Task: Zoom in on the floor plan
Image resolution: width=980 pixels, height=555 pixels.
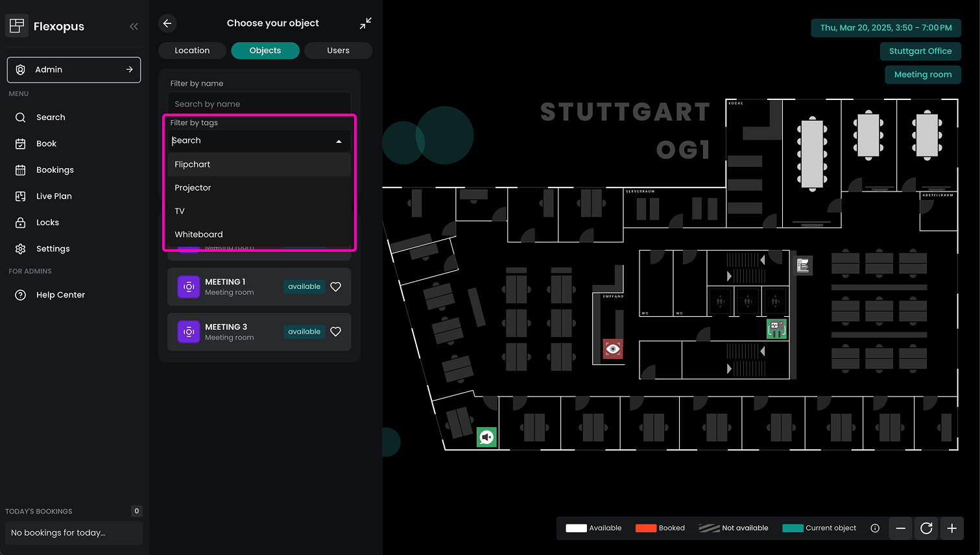Action: coord(951,528)
